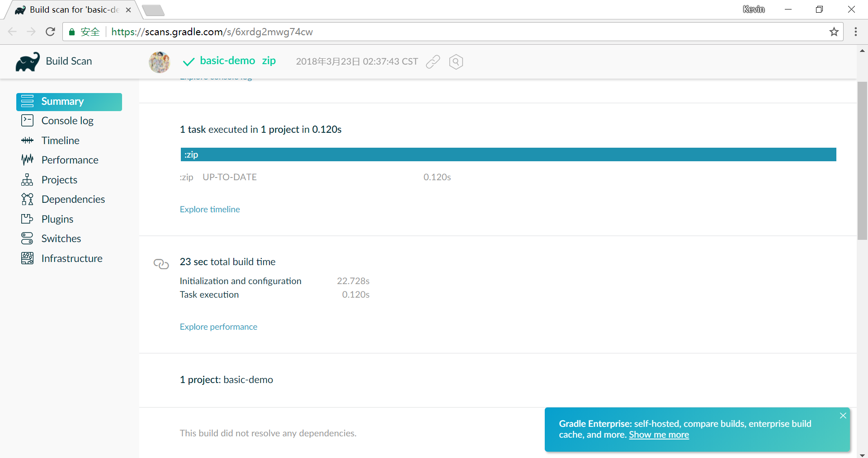Follow the Explore timeline link
Screen dimensions: 868x458
pos(210,209)
